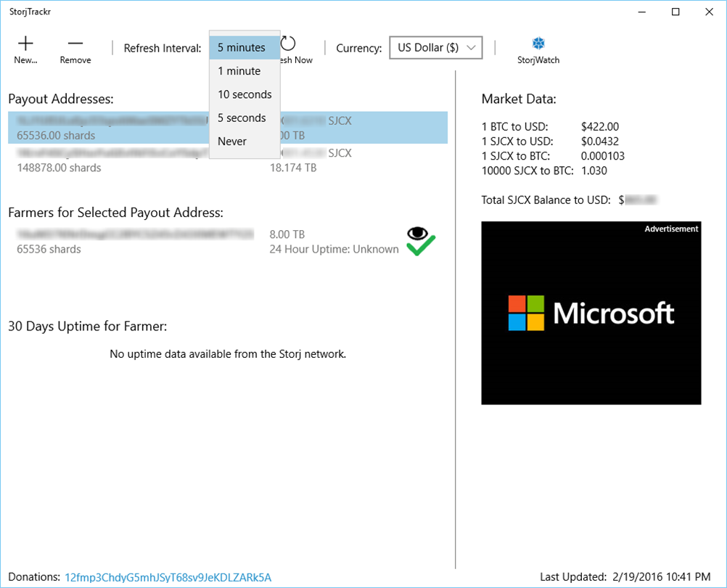Click the 1.030 value for 10000 SJCX
Screen dimensions: 727x588
594,171
